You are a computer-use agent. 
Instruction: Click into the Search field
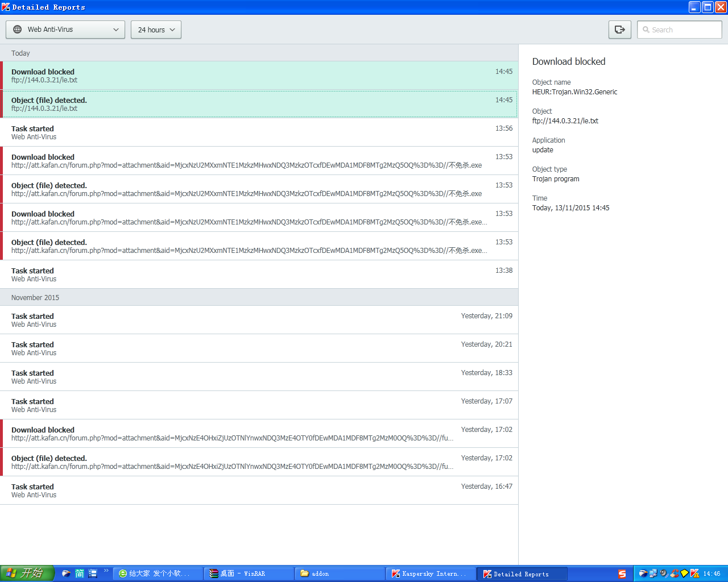pyautogui.click(x=680, y=30)
